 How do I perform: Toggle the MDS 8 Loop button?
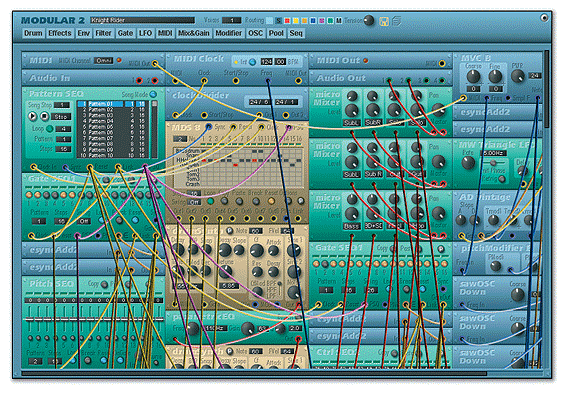pyautogui.click(x=210, y=201)
